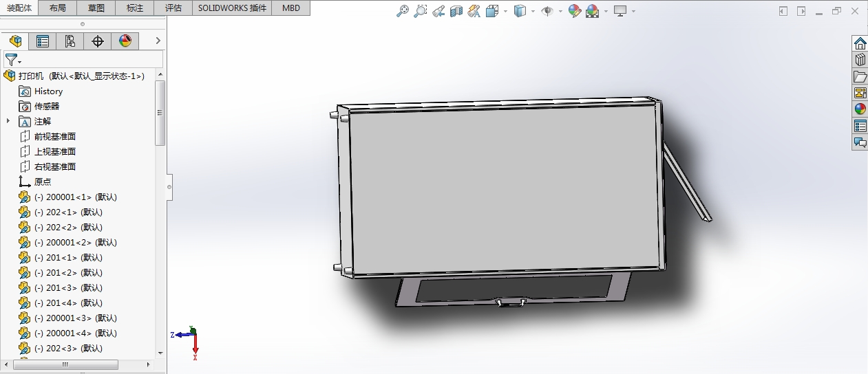This screenshot has height=374, width=868.
Task: Open View Palette task pane icon
Action: [x=860, y=93]
